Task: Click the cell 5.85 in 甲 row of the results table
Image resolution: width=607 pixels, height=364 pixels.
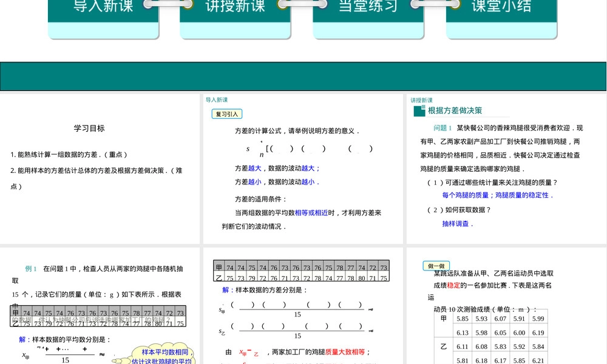Action: pos(462,318)
